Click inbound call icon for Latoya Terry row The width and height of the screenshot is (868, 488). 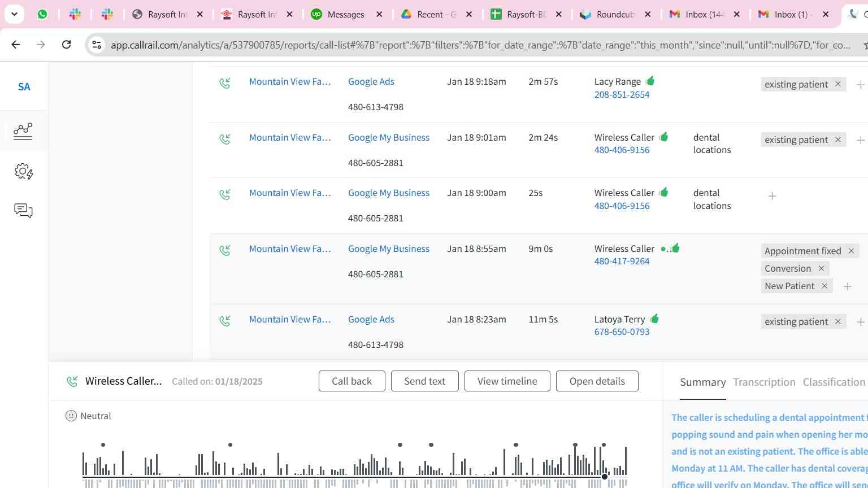[225, 321]
